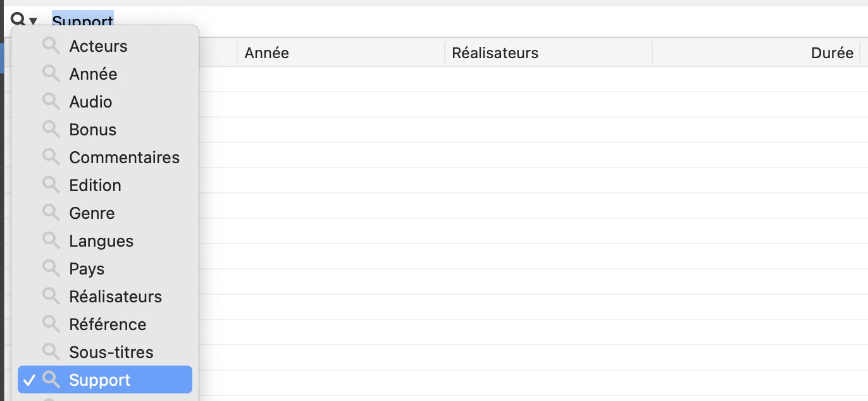Click the magnifier icon beside Genre
868x401 pixels.
click(51, 213)
